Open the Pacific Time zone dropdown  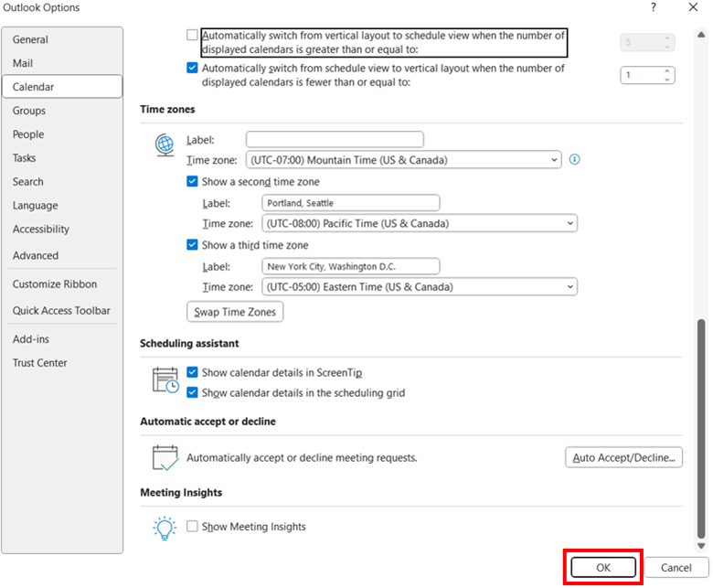point(420,223)
